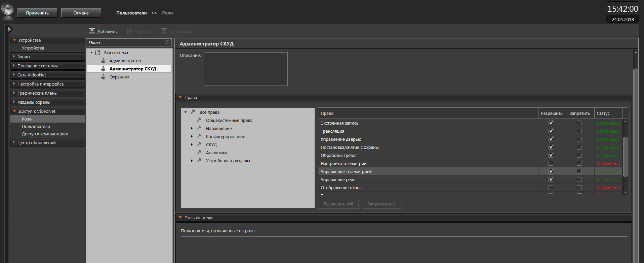Click the Запретить всё button
644x263 pixels.
point(381,204)
